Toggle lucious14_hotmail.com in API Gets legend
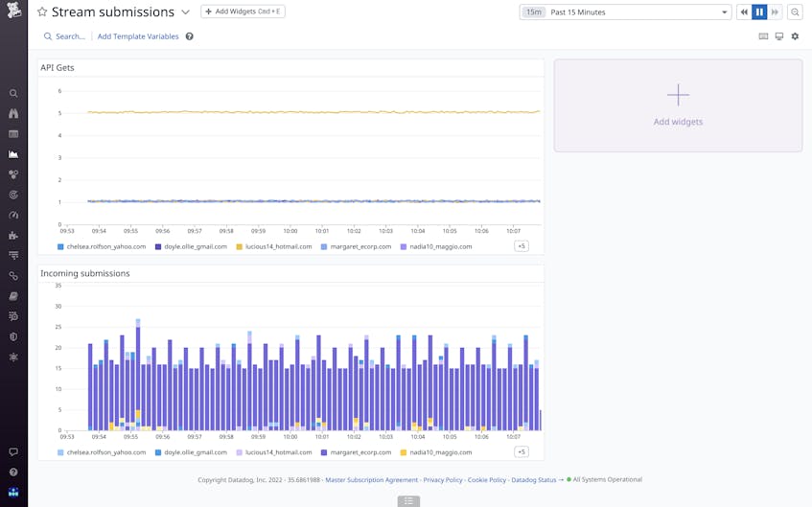812x507 pixels. [274, 246]
